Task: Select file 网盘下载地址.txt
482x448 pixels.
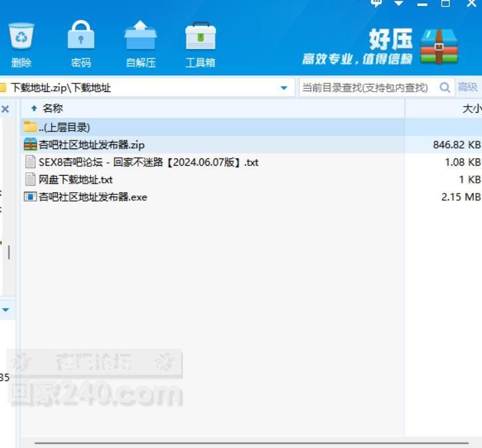Action: click(76, 180)
